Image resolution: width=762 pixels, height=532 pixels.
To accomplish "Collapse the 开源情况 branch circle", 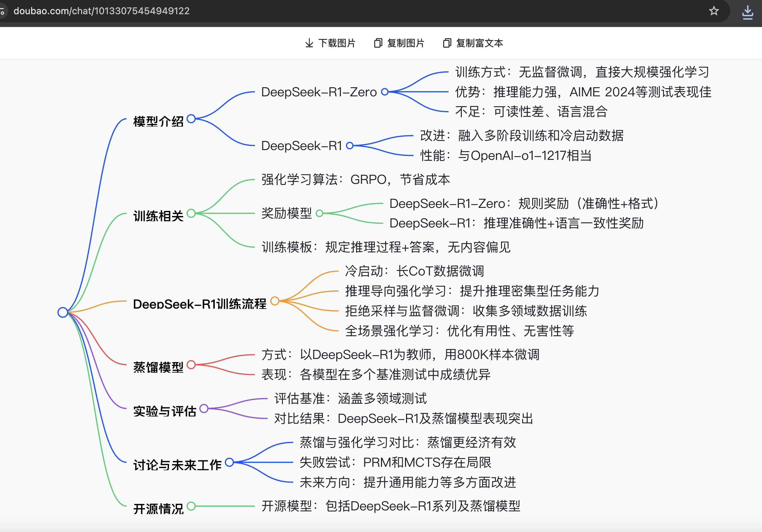I will tap(191, 506).
